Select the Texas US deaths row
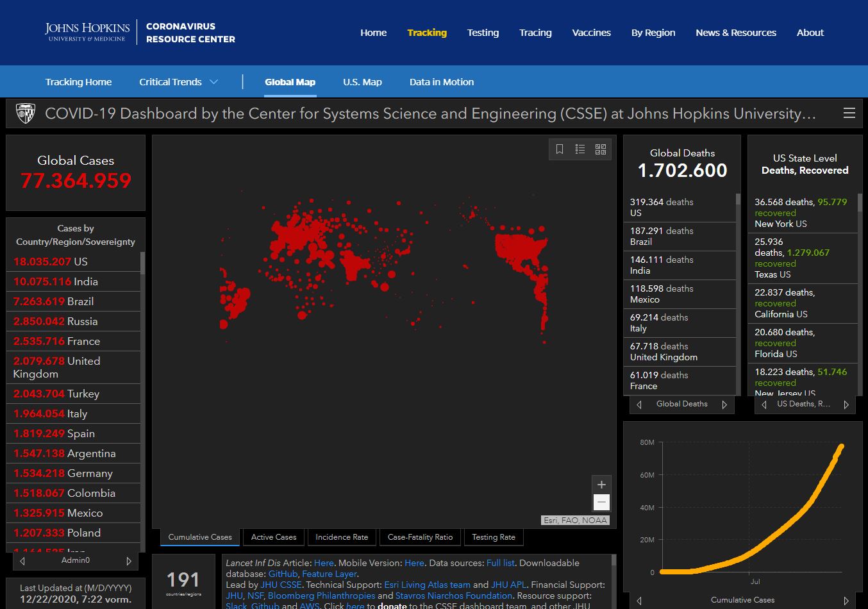Image resolution: width=868 pixels, height=609 pixels. click(x=803, y=258)
